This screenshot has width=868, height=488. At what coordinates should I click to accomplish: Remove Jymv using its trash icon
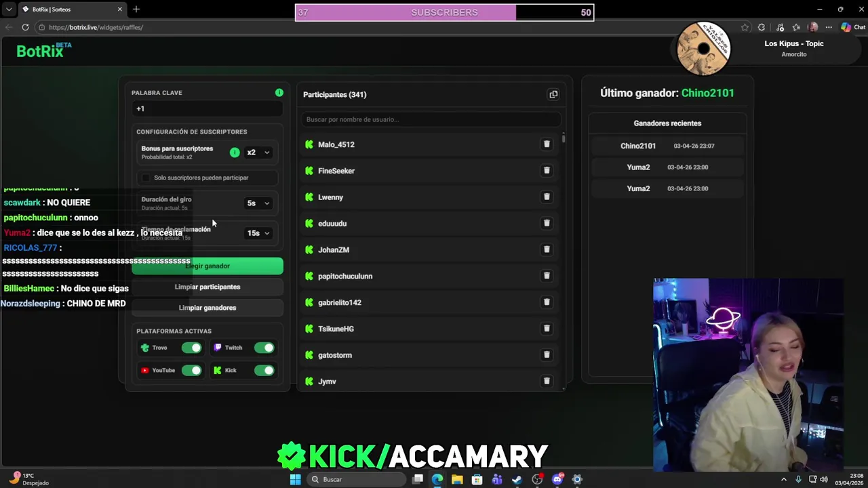click(x=547, y=381)
